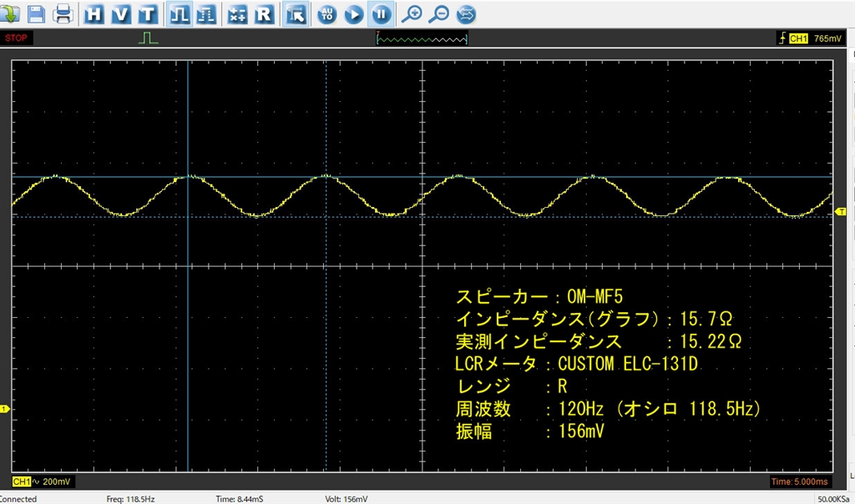Click the 200mV vertical scale readout
Viewport: 855px width, 504px height.
click(57, 481)
